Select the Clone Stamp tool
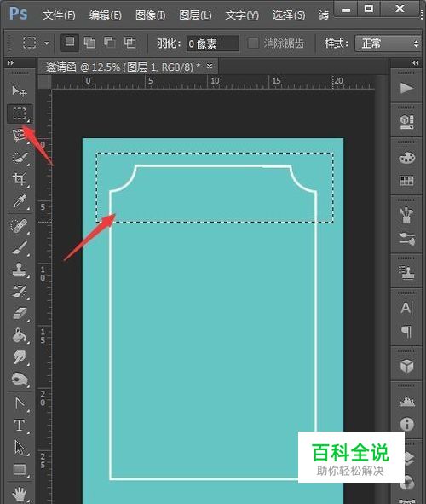The height and width of the screenshot is (504, 426). click(x=20, y=269)
